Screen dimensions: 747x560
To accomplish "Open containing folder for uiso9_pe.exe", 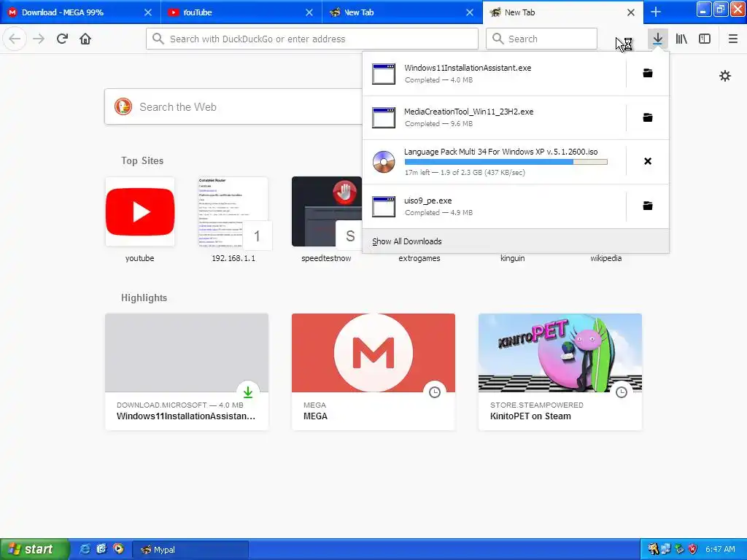I will [x=648, y=206].
